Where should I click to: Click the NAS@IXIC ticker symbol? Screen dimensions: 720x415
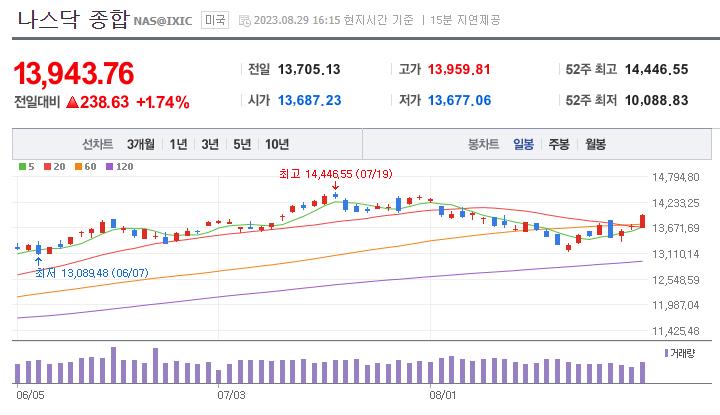[x=163, y=21]
